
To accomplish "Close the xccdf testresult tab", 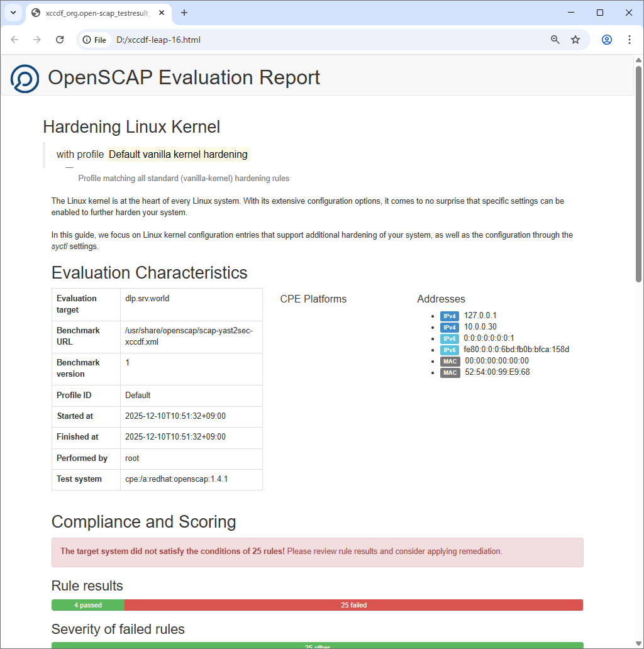I will tap(162, 13).
